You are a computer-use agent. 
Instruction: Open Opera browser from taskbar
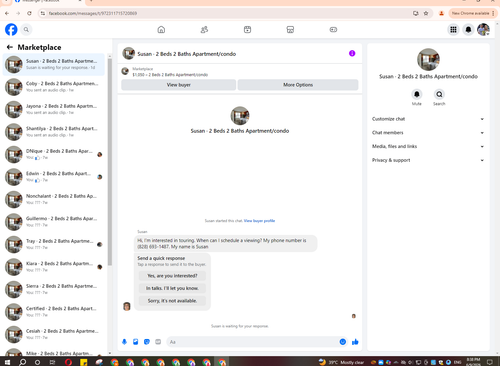(x=68, y=362)
